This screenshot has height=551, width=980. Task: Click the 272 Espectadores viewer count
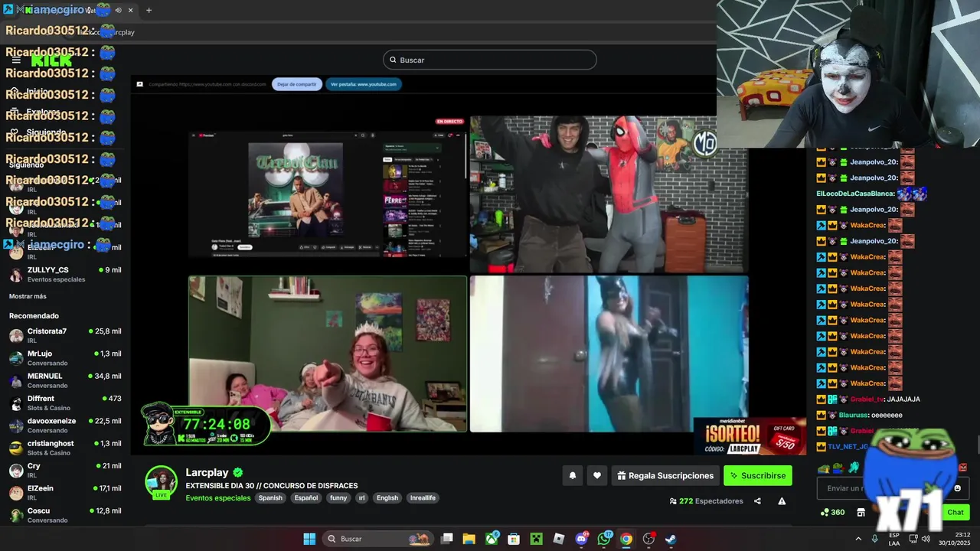click(706, 501)
